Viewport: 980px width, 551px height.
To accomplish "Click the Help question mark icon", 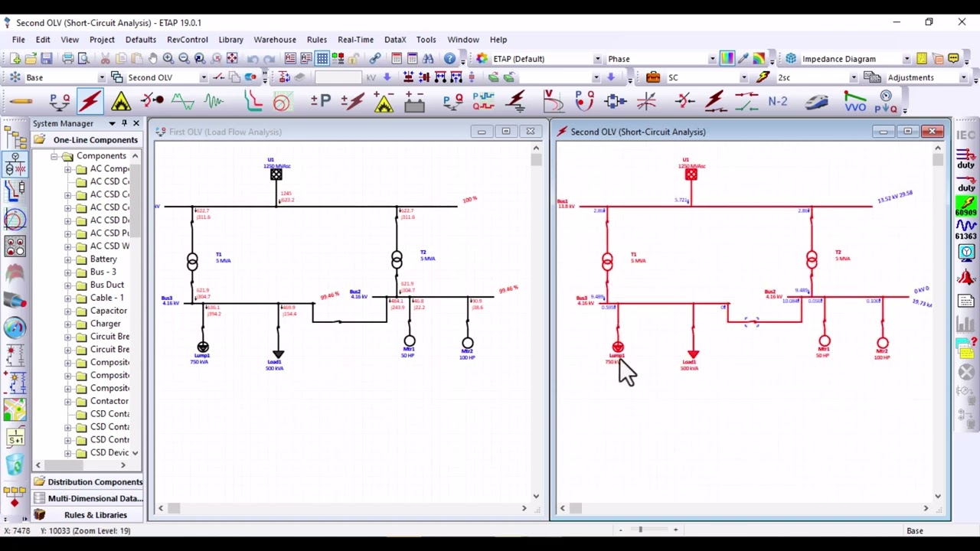I will tap(449, 59).
